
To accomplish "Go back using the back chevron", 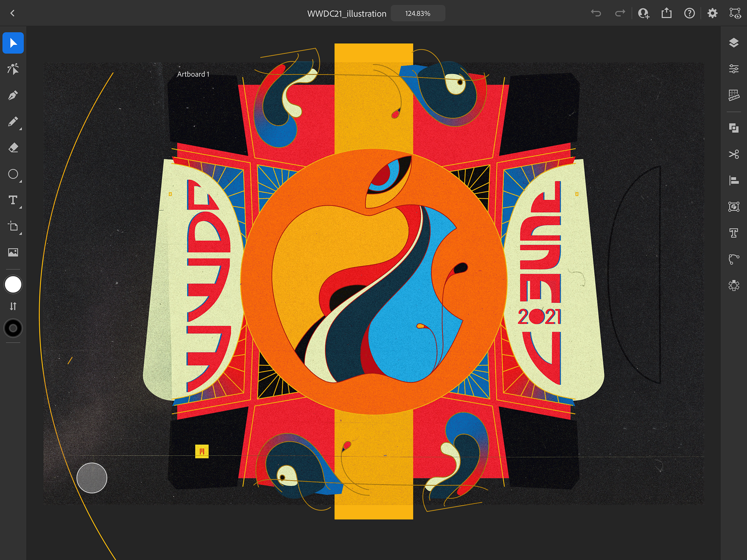I will [x=12, y=13].
